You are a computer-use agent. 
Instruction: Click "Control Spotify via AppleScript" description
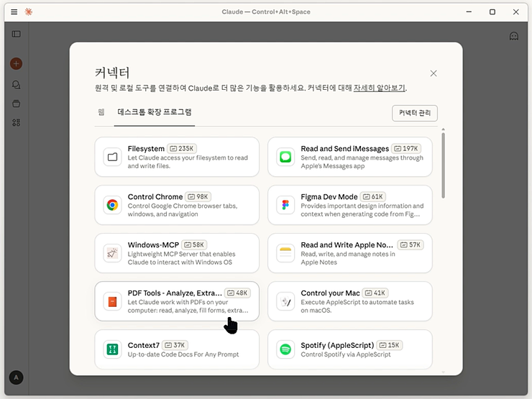point(346,354)
